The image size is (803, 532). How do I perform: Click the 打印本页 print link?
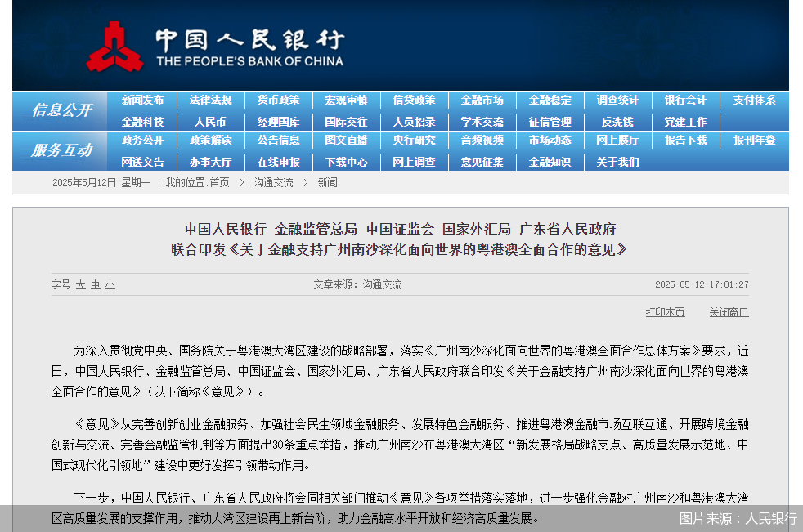coord(665,312)
